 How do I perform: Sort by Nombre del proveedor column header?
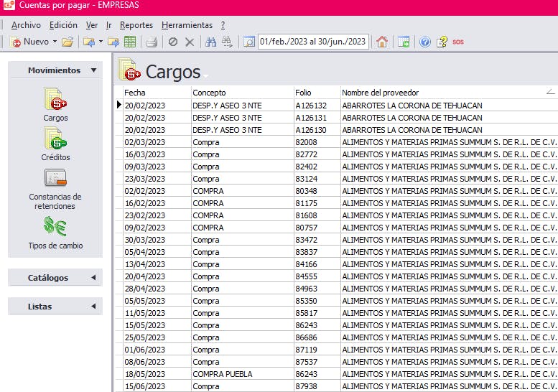(x=449, y=93)
